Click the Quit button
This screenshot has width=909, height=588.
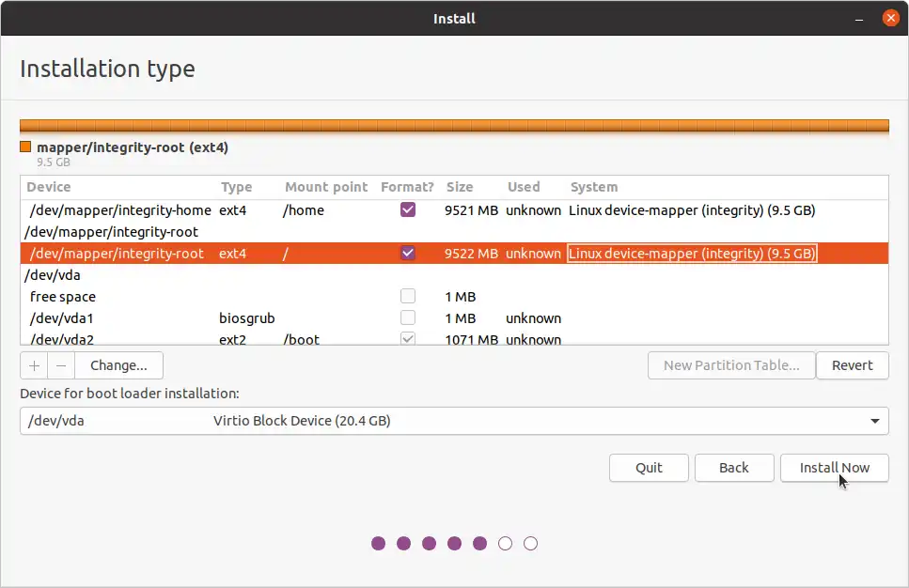coord(649,468)
